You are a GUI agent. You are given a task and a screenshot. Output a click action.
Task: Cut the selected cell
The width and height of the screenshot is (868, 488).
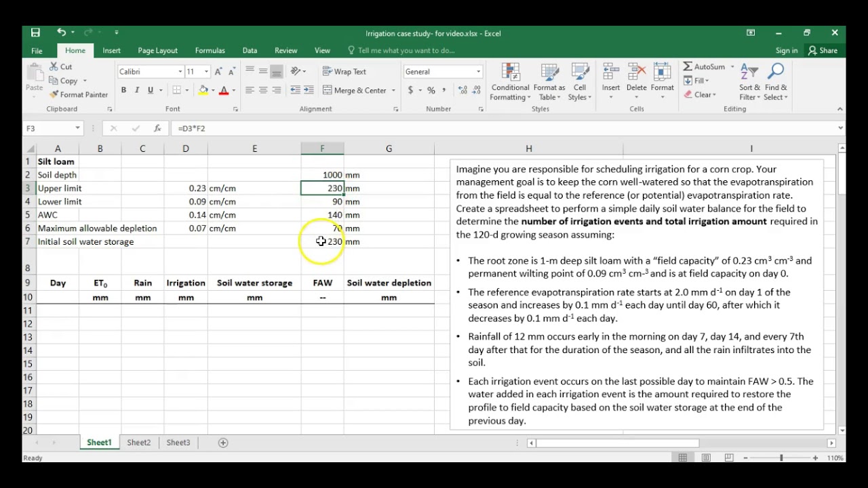click(x=61, y=66)
